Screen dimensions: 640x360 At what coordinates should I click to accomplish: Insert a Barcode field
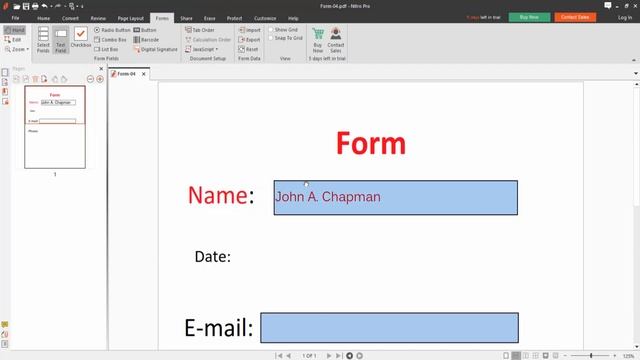146,40
